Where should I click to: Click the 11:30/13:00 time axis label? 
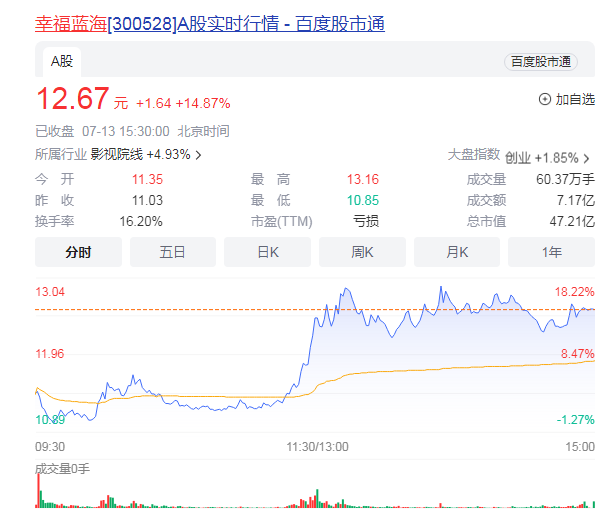coord(316,446)
